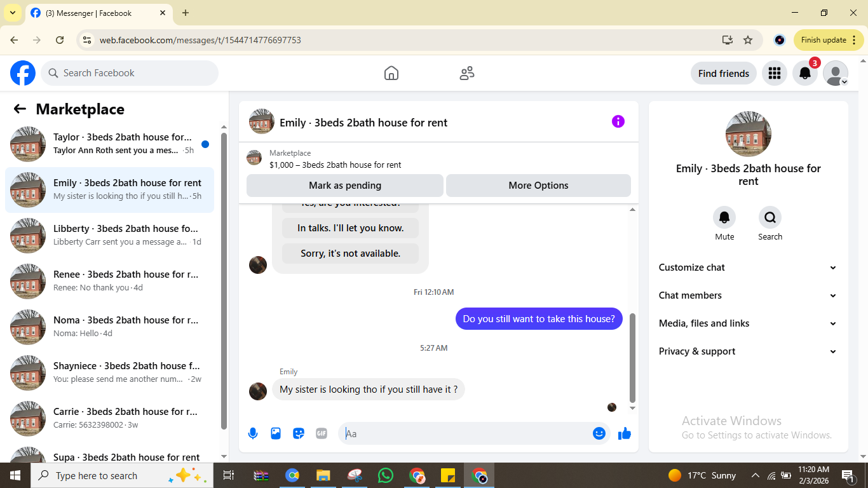The height and width of the screenshot is (488, 868).
Task: Click the Find friends button
Action: pos(724,73)
